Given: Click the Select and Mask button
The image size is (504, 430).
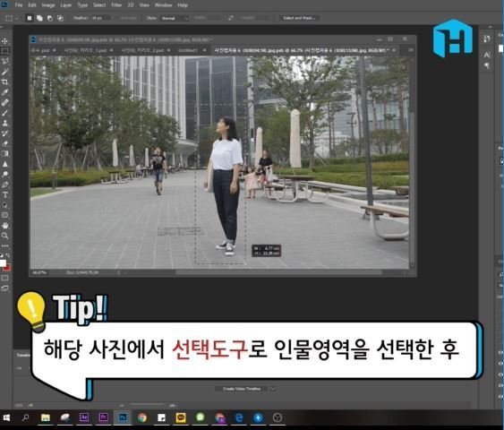Looking at the screenshot, I should click(299, 18).
